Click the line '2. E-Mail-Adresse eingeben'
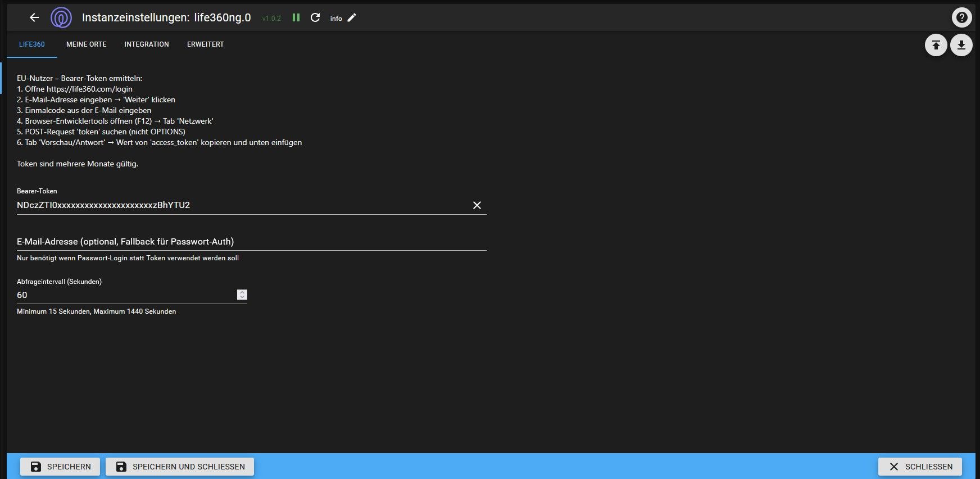 [96, 100]
